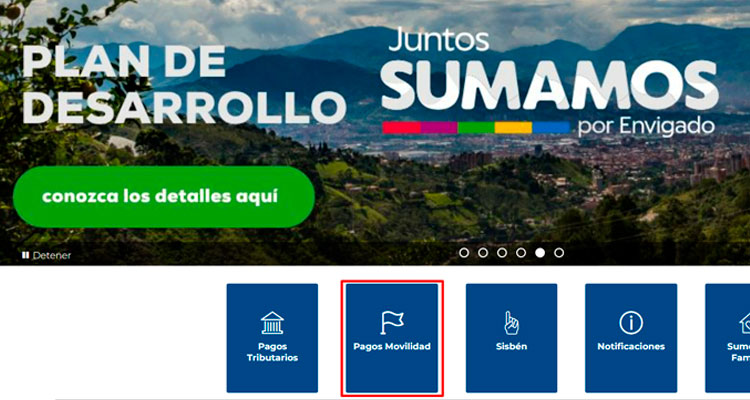Click the info circle icon above Notificaciones
The height and width of the screenshot is (400, 750).
pyautogui.click(x=631, y=322)
